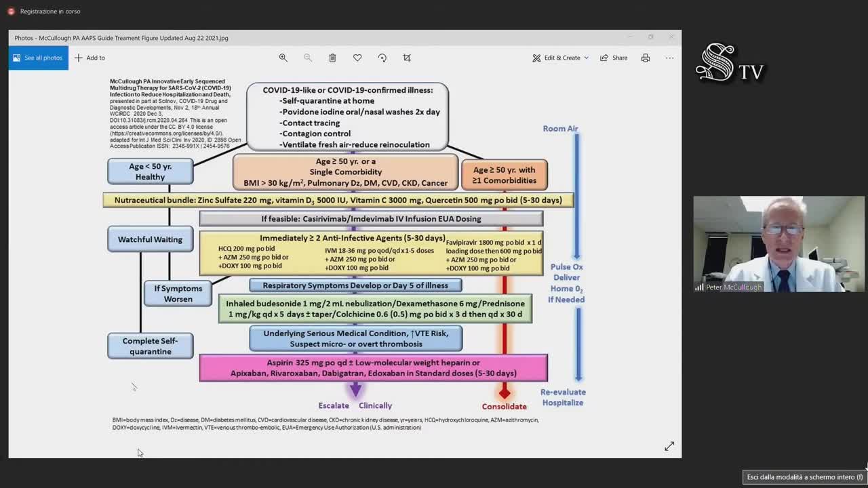Click the Escalate label

point(334,406)
